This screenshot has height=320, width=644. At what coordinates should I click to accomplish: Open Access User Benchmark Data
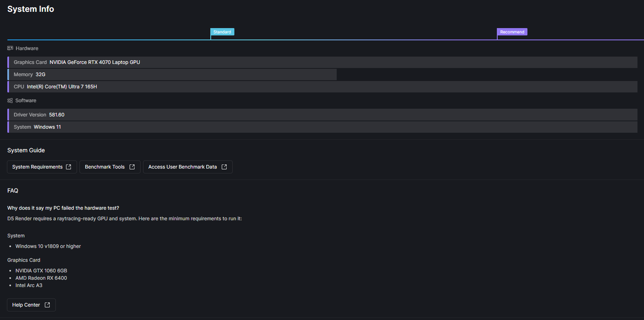click(183, 167)
